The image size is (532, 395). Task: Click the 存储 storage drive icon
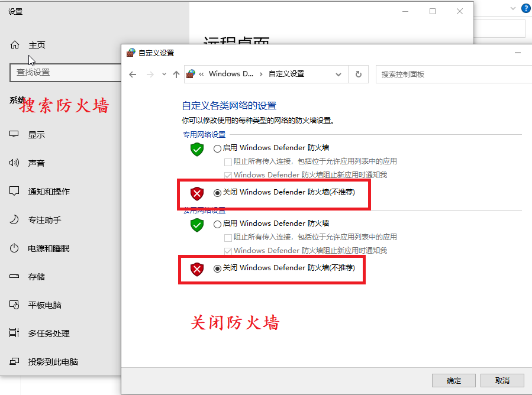pyautogui.click(x=14, y=276)
